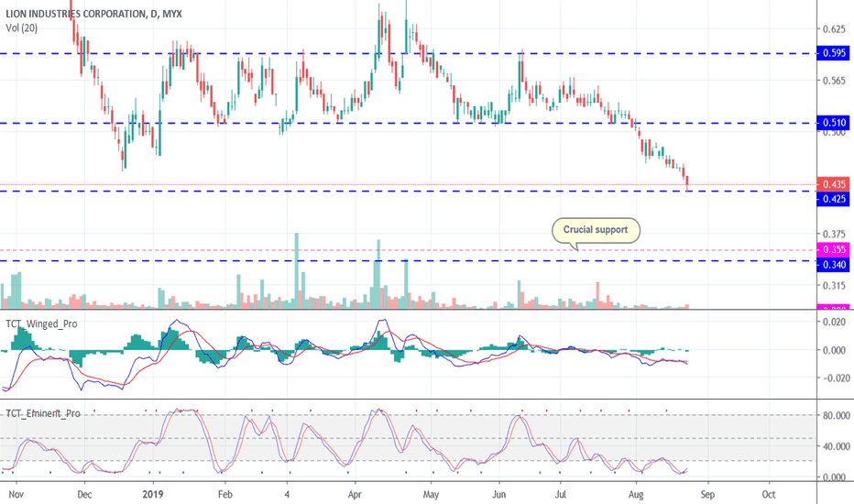The image size is (854, 504).
Task: Click the 0.355 magenta price label
Action: click(834, 249)
